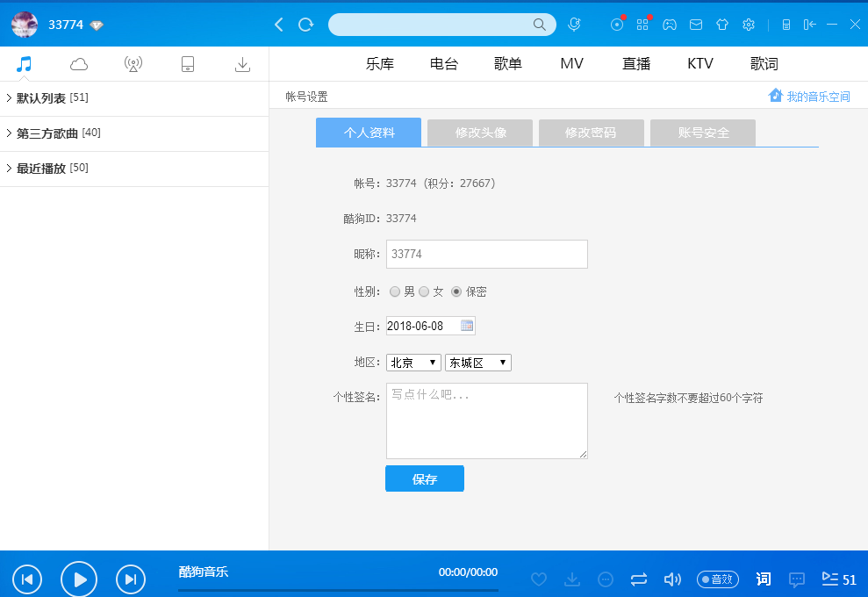
Task: Open the radio broadcast tab icon
Action: click(133, 64)
